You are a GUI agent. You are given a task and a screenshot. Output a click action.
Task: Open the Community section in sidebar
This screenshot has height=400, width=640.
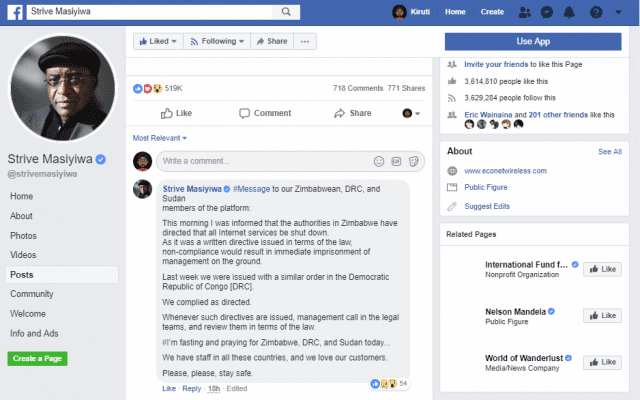[x=32, y=294]
